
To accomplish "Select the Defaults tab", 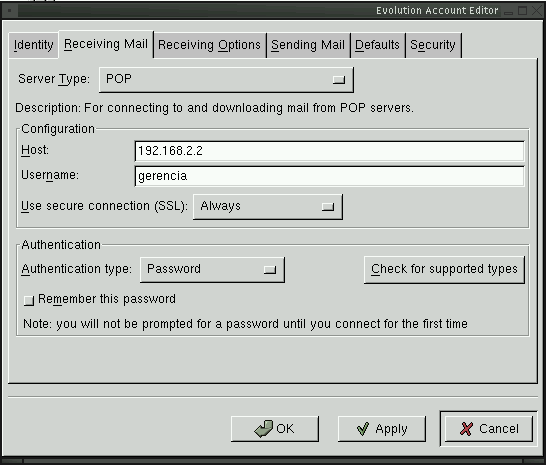I will point(377,45).
